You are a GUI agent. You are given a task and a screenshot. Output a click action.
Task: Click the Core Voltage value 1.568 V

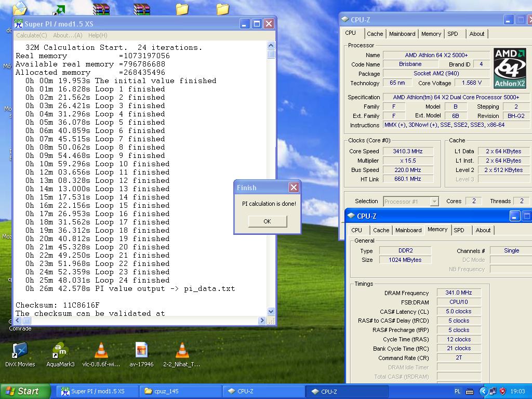pos(472,83)
